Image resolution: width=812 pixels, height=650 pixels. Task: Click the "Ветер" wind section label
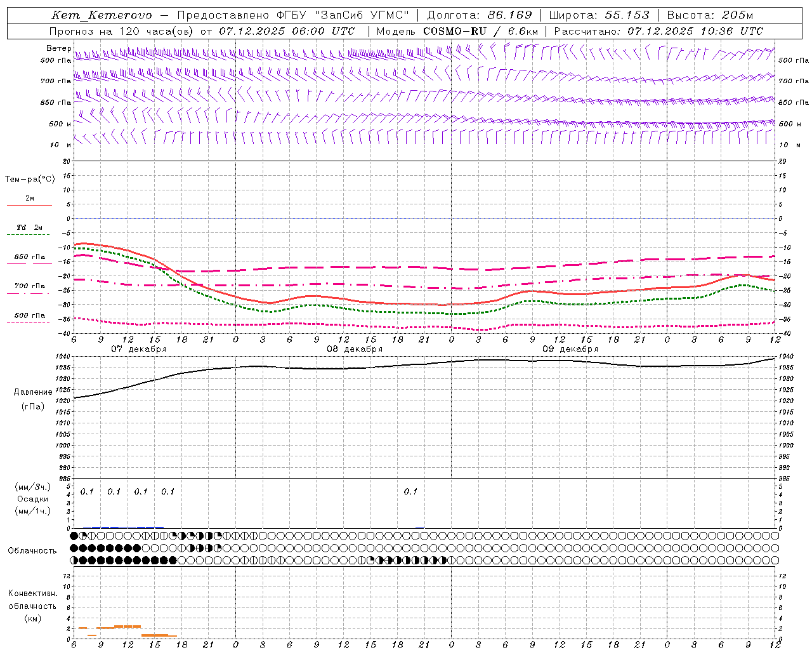point(58,48)
